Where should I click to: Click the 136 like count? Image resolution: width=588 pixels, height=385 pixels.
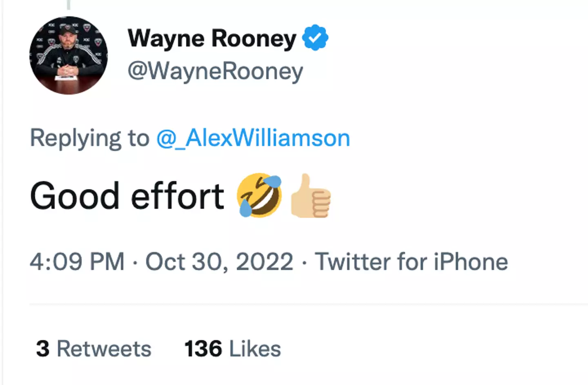[203, 349]
